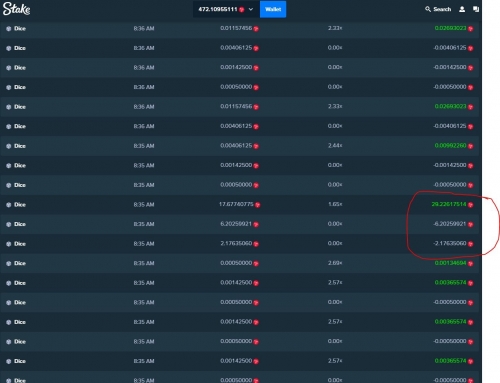Click the currency icon after 29.22617514
The width and height of the screenshot is (500, 383).
[x=470, y=205]
